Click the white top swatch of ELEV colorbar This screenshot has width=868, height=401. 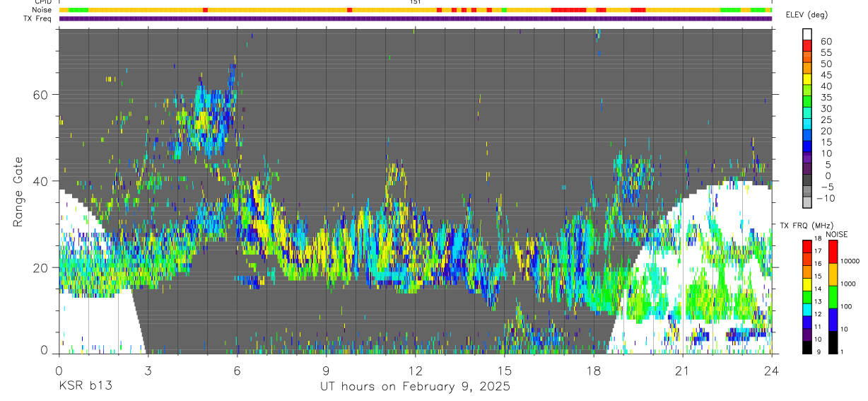807,34
